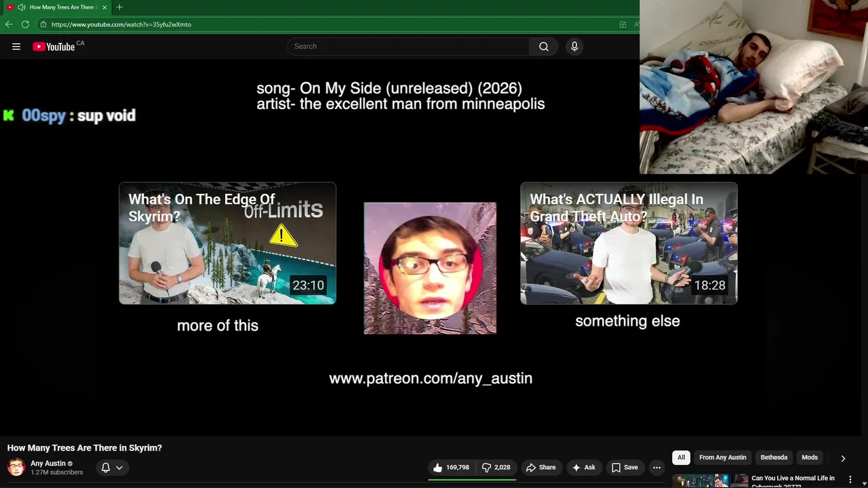Click the 1.27M subscribers text

coord(57,472)
